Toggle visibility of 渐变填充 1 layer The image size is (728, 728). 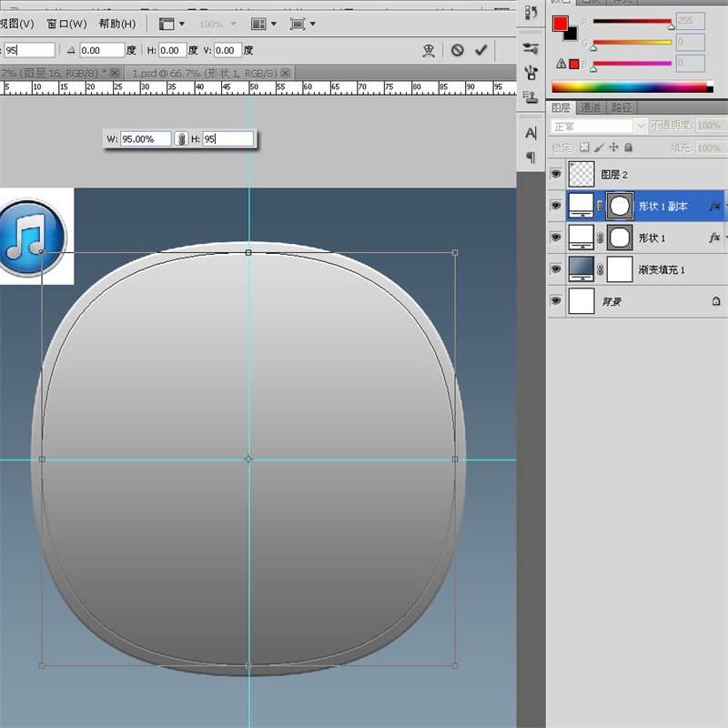coord(556,268)
